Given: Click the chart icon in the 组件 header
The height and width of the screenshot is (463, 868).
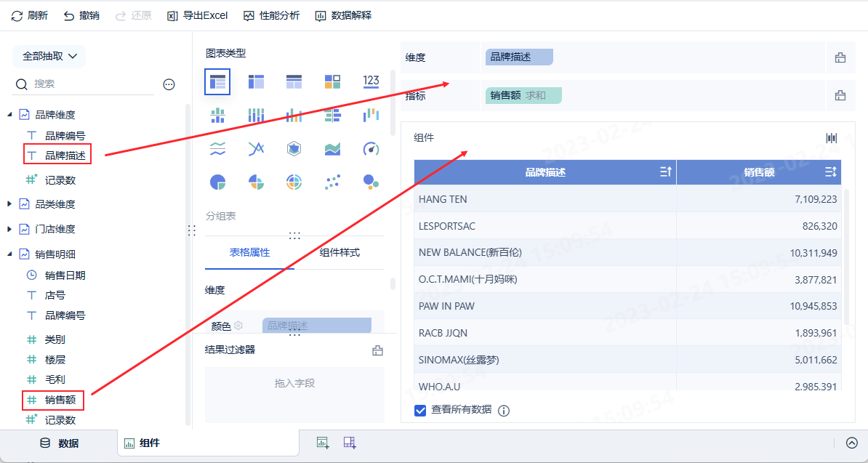Looking at the screenshot, I should pos(831,138).
